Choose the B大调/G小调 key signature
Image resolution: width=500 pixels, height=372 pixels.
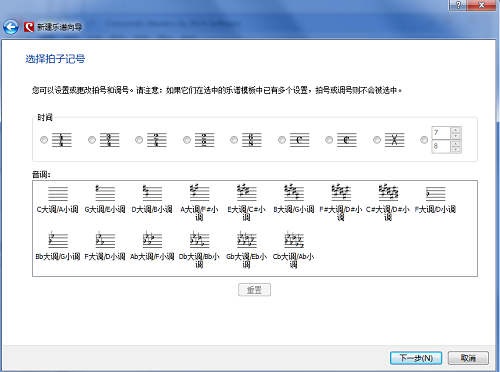pos(294,199)
